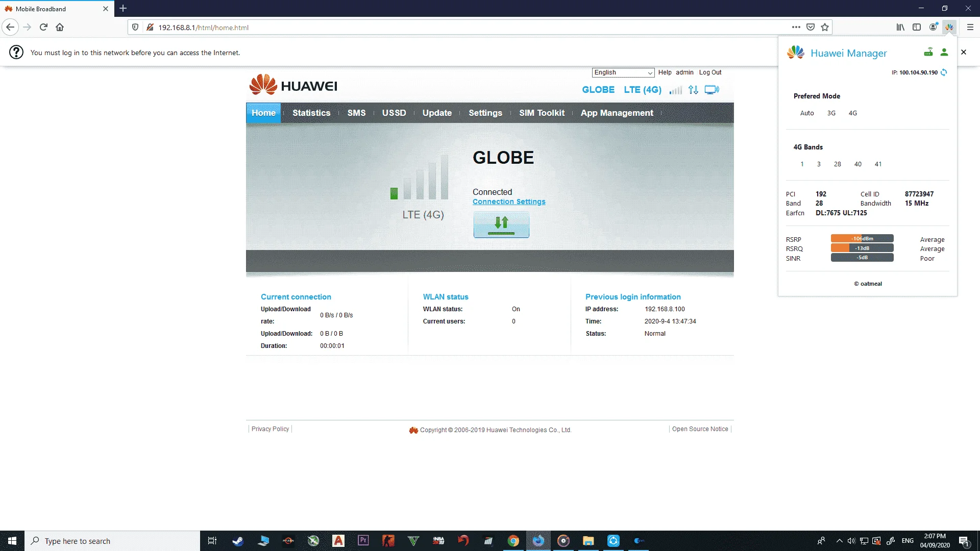Image resolution: width=980 pixels, height=551 pixels.
Task: Open the Update tab
Action: coord(437,113)
